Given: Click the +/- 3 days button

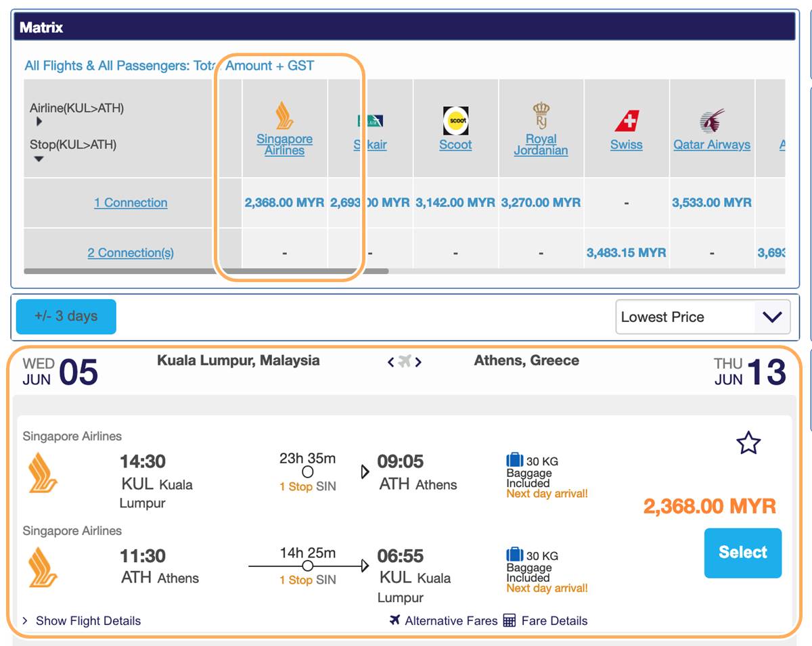Looking at the screenshot, I should pos(66,317).
